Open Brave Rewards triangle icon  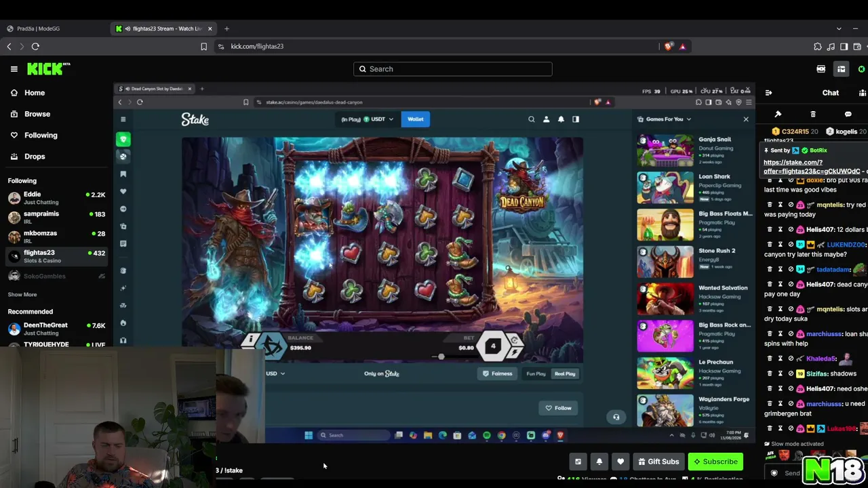[682, 46]
